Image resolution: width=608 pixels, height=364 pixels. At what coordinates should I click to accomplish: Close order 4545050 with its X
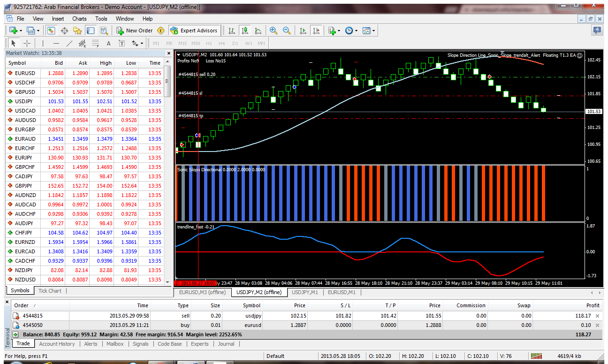[x=597, y=325]
